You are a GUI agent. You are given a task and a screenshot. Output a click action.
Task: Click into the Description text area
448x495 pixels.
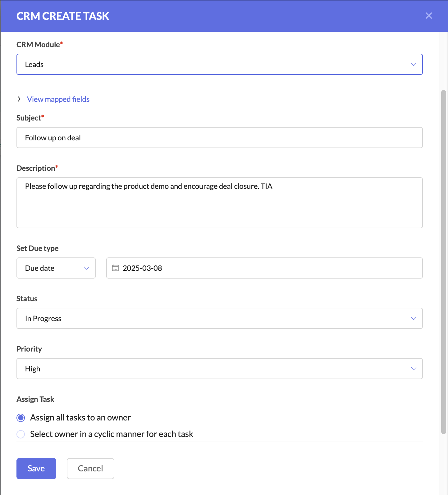pos(219,203)
